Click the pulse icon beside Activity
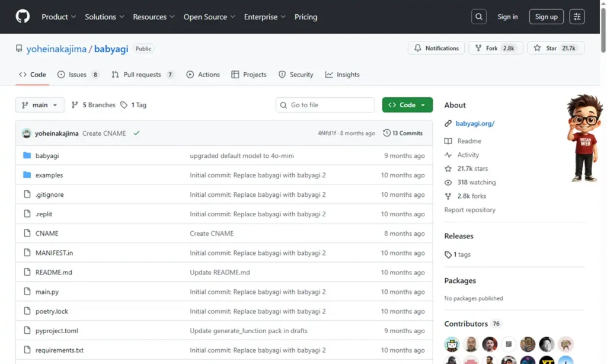This screenshot has height=364, width=607. pyautogui.click(x=448, y=155)
